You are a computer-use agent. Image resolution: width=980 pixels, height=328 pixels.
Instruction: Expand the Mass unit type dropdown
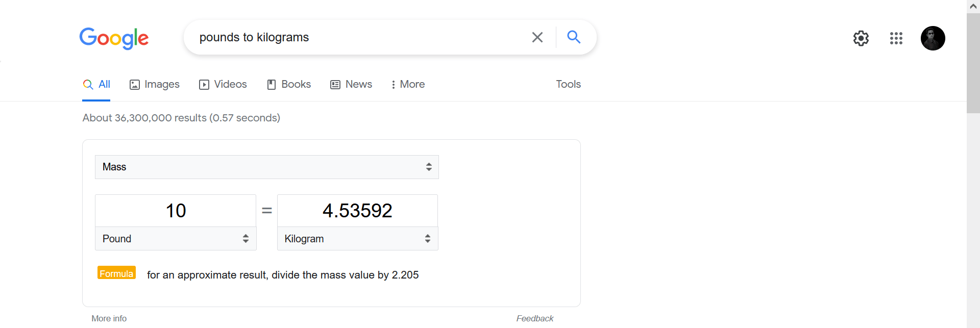(267, 167)
